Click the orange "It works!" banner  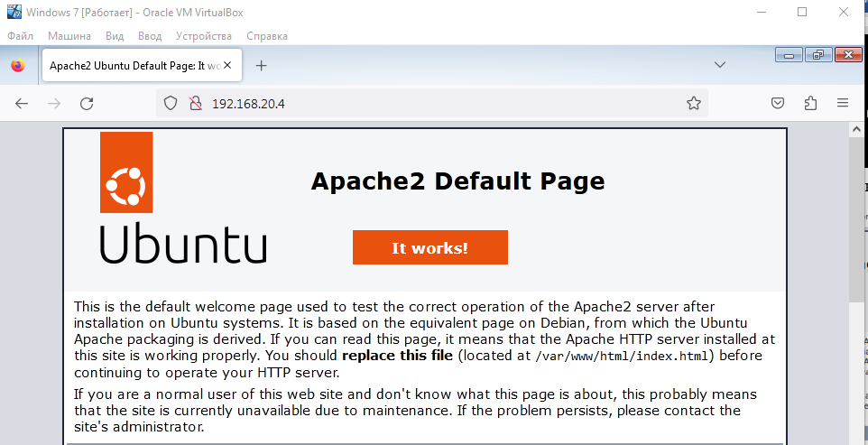[x=430, y=247]
